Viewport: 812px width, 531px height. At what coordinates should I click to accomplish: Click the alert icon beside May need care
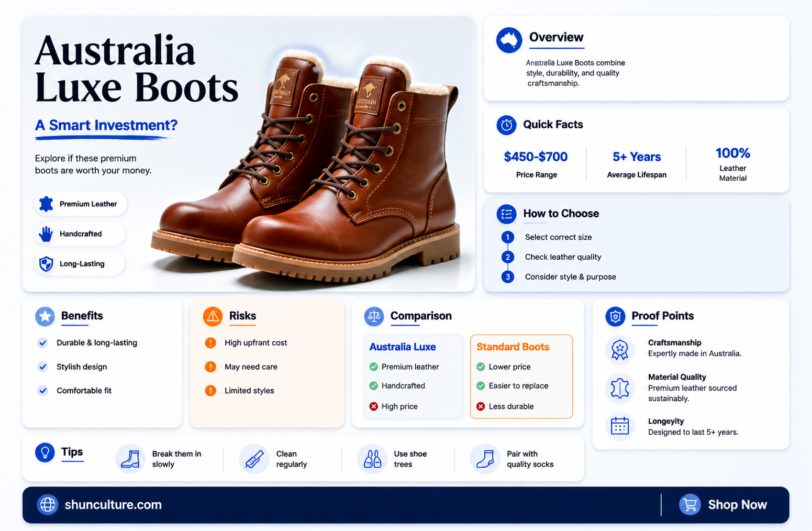click(210, 367)
